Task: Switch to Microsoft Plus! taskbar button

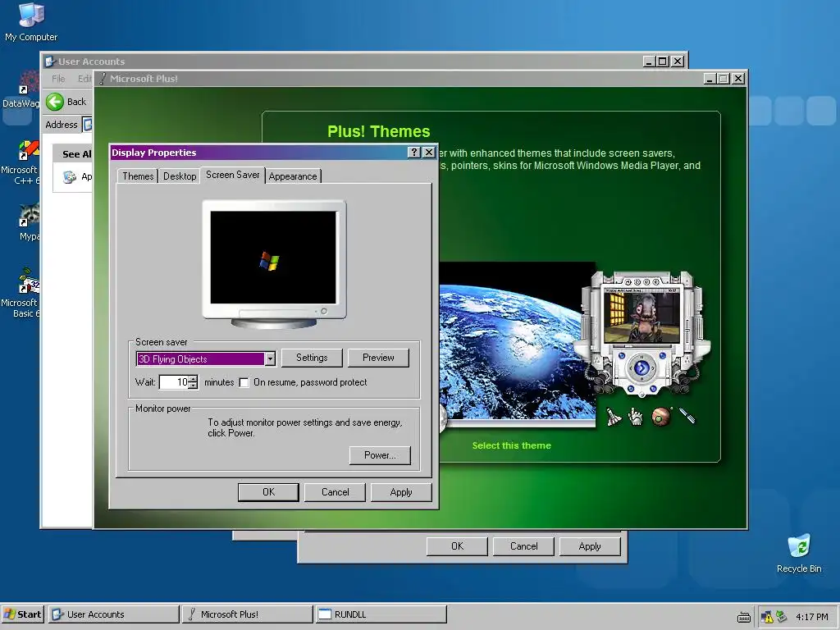Action: pyautogui.click(x=248, y=614)
